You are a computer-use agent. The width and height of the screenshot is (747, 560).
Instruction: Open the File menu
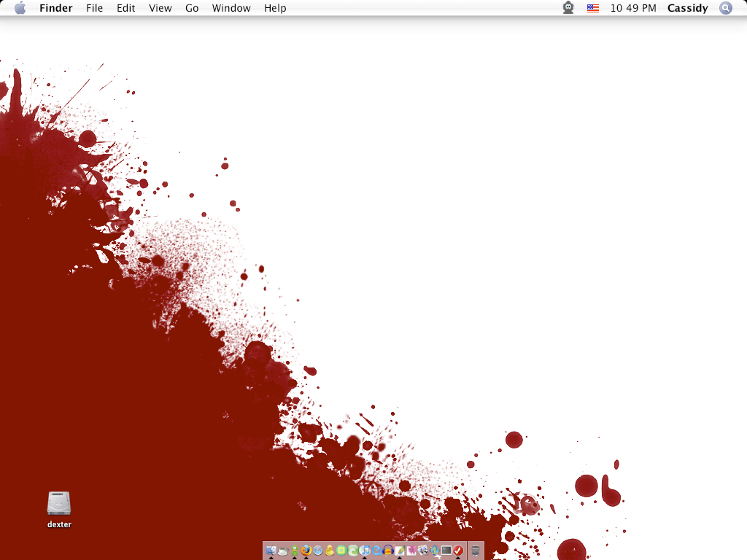click(94, 8)
